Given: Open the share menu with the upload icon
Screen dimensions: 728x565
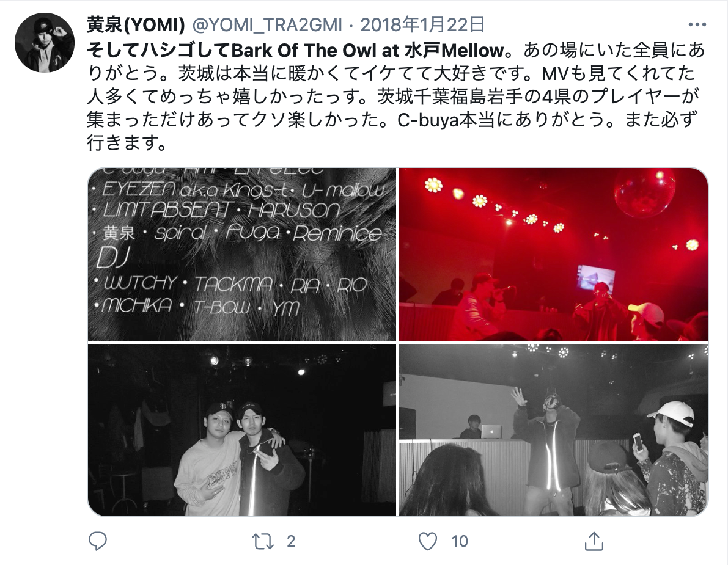Looking at the screenshot, I should pos(594,541).
